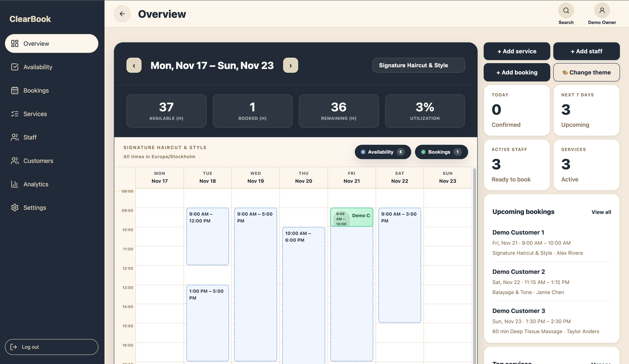Advance to next week using right chevron

pyautogui.click(x=290, y=65)
